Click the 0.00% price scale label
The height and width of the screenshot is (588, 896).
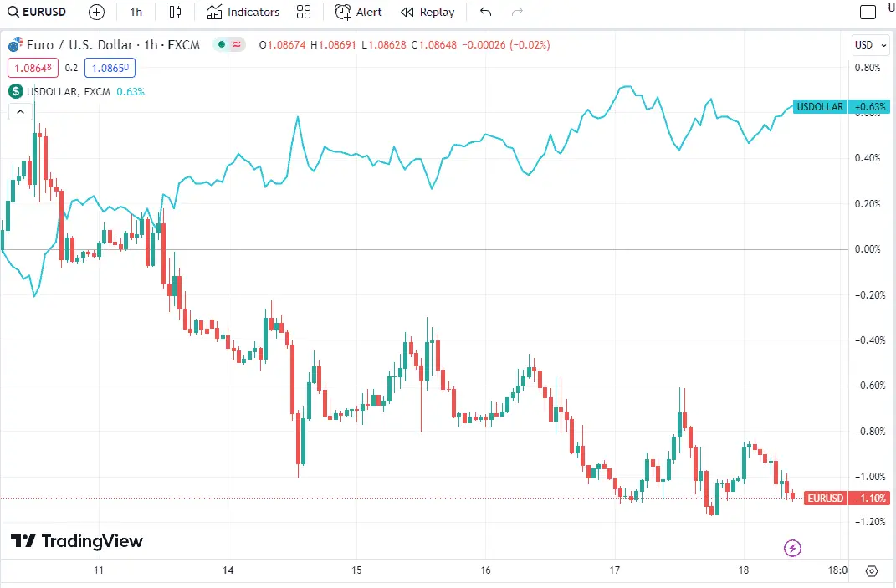click(868, 249)
